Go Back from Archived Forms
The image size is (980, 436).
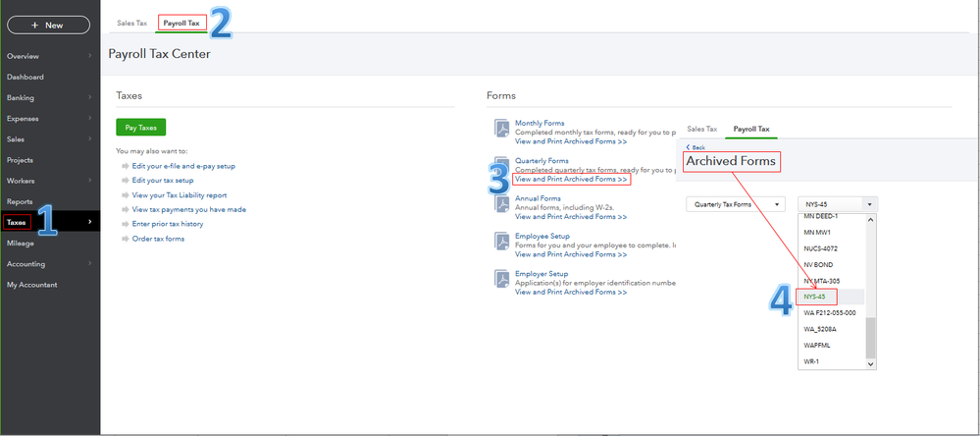pos(696,147)
